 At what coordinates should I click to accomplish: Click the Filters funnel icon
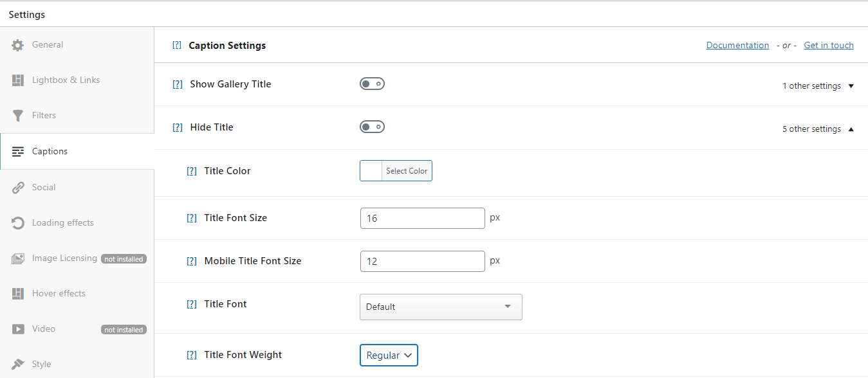(18, 116)
